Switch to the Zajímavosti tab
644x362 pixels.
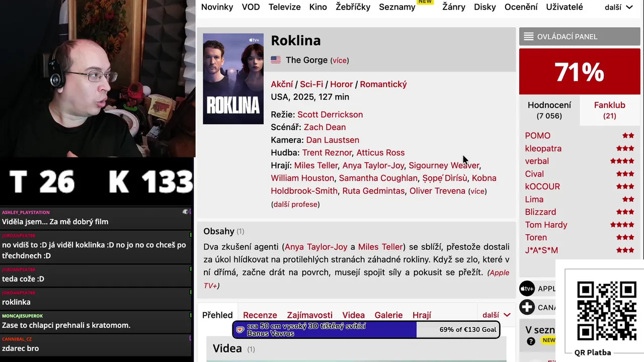coord(309,315)
